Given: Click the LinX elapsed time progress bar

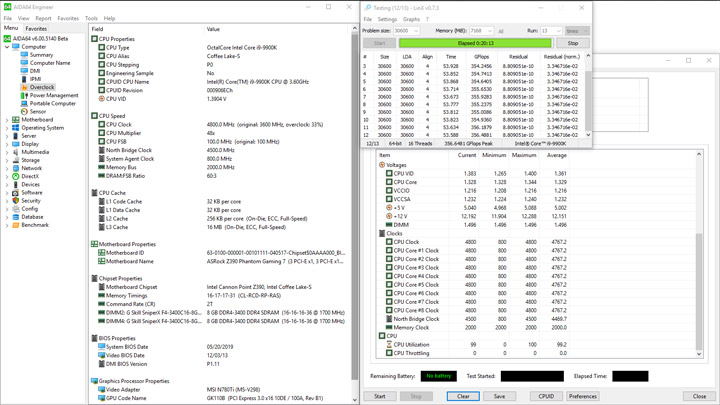Looking at the screenshot, I should pos(476,43).
